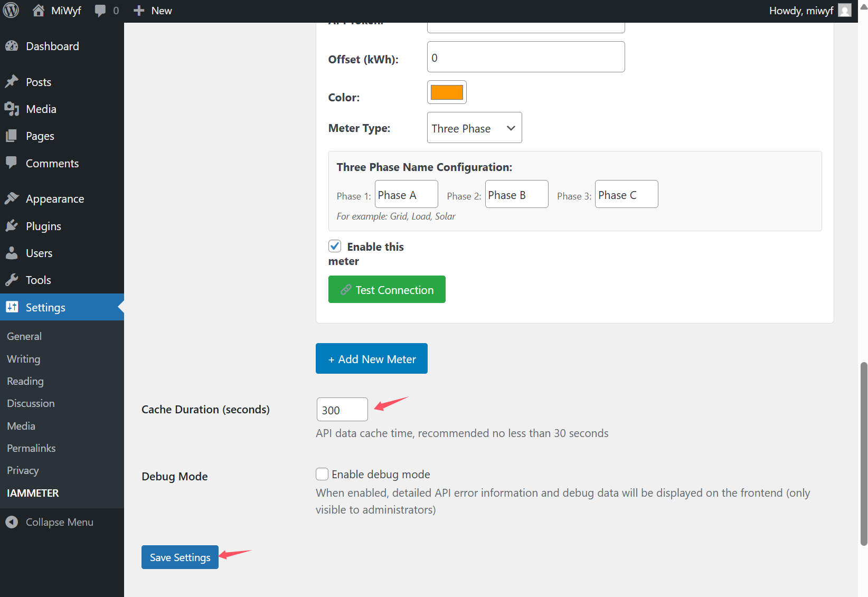Click the Dashboard gauge icon
This screenshot has height=597, width=868.
(x=12, y=46)
